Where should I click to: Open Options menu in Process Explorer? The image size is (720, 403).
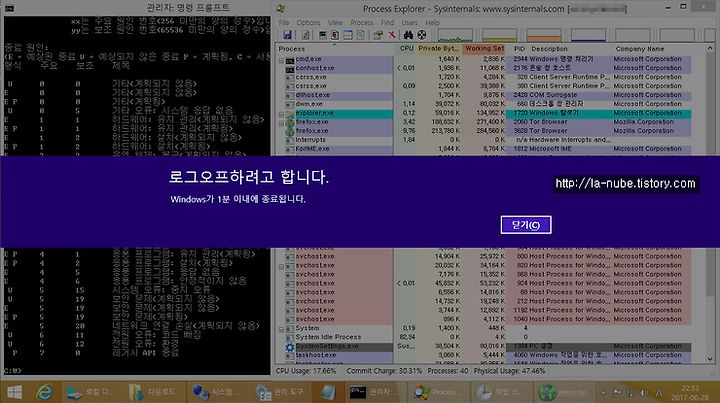308,22
